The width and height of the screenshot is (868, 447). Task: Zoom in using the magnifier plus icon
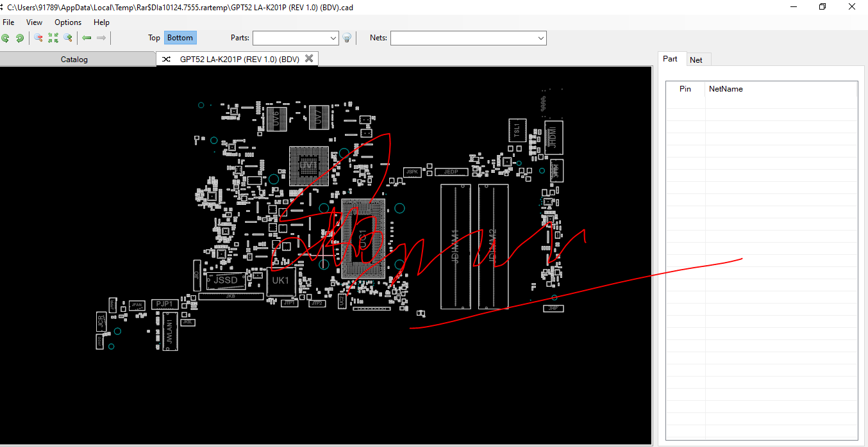(67, 38)
